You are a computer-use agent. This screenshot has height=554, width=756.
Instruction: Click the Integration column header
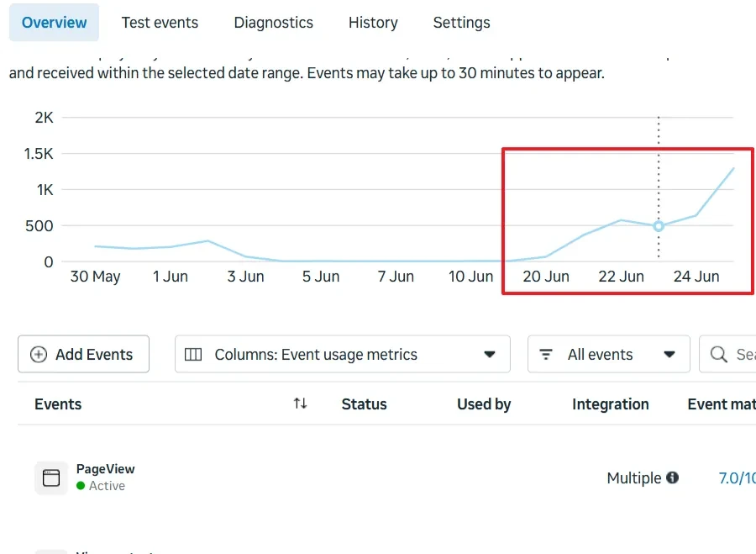tap(611, 404)
